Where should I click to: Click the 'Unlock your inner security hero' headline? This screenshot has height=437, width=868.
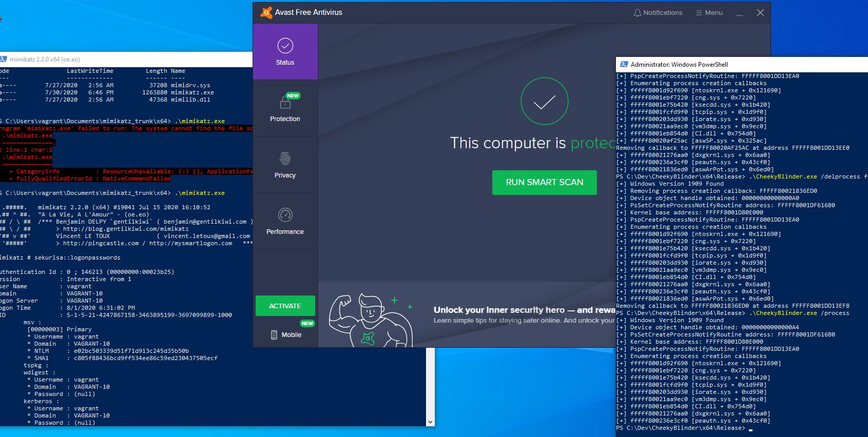coord(524,310)
